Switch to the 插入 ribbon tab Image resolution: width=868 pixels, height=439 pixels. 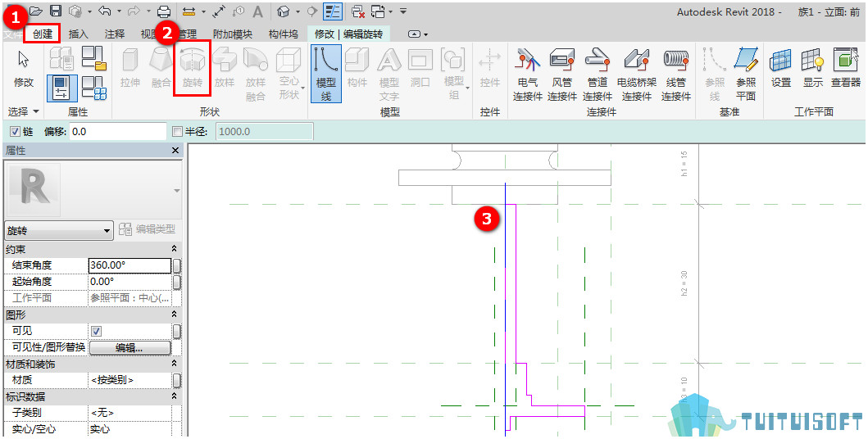[78, 34]
